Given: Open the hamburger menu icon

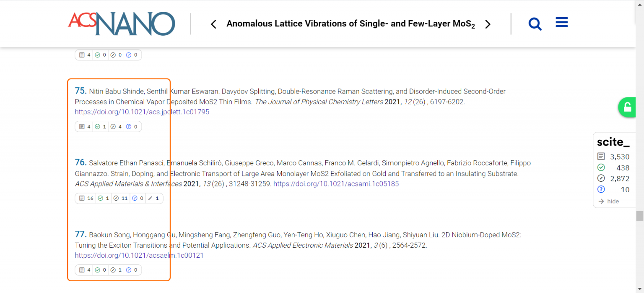Looking at the screenshot, I should (x=561, y=22).
